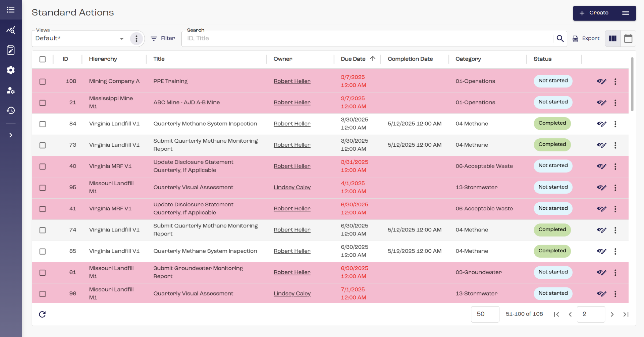The height and width of the screenshot is (337, 644).
Task: Sort by Category column header
Action: (x=468, y=59)
